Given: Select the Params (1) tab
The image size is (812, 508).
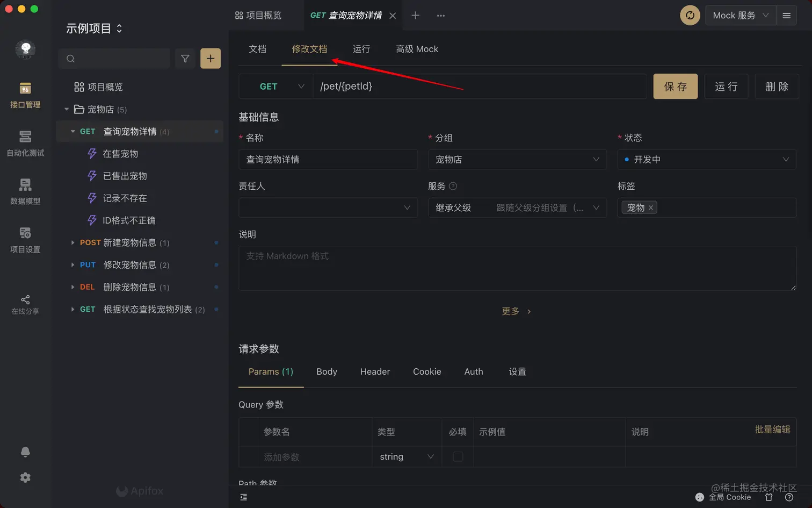Looking at the screenshot, I should (271, 371).
